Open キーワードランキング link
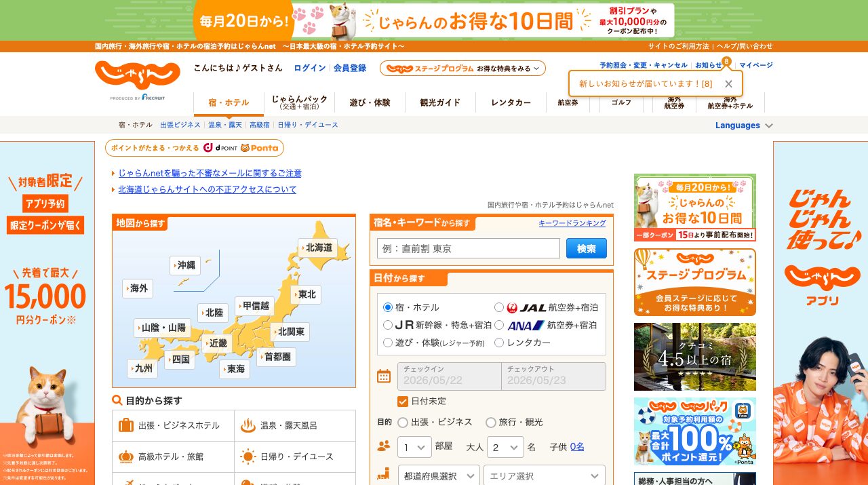Image resolution: width=868 pixels, height=485 pixels. [x=572, y=223]
